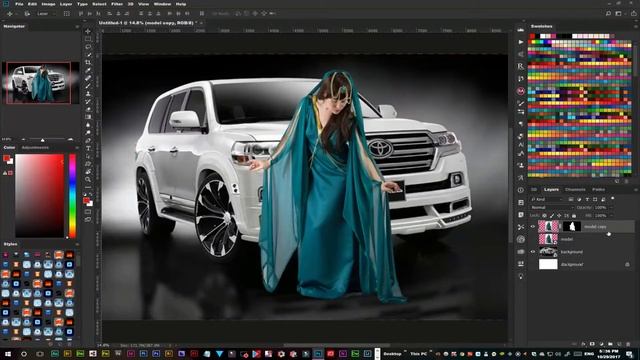
Task: Select the Blur tool
Action: pos(88,125)
